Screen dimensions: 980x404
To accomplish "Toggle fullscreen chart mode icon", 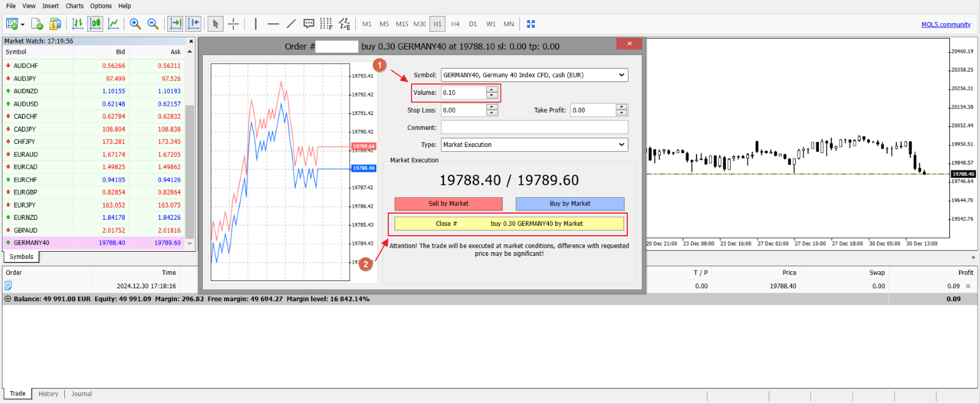I will (x=531, y=24).
